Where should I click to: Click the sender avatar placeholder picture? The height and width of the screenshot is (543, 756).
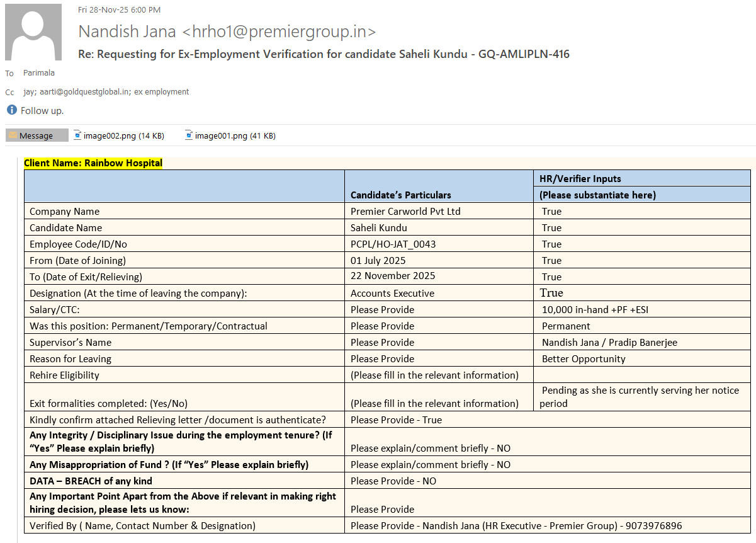pos(33,32)
